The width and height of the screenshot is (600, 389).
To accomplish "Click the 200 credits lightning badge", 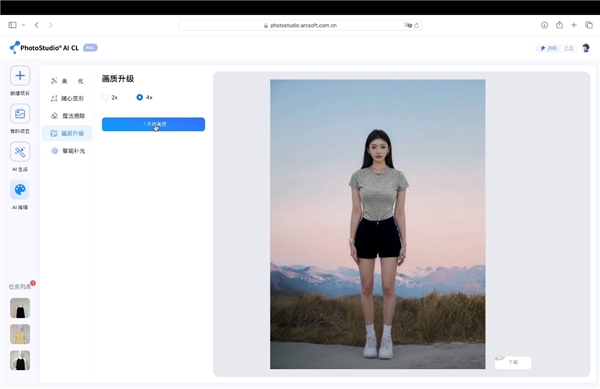I will 548,48.
